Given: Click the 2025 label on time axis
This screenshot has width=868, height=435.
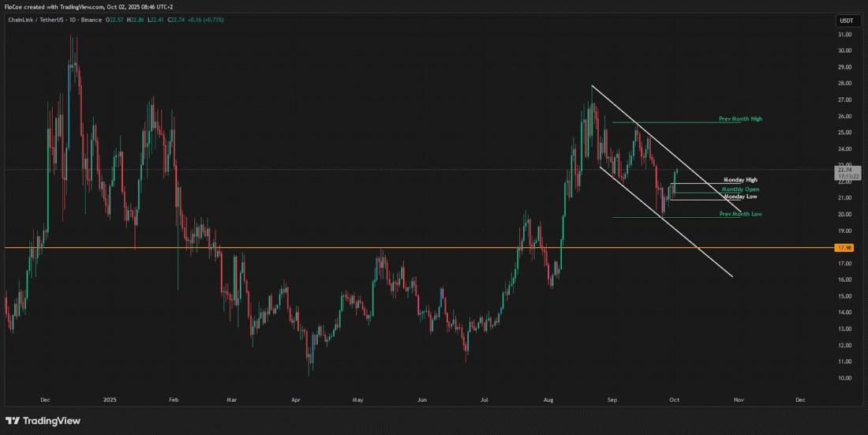Looking at the screenshot, I should (x=110, y=400).
